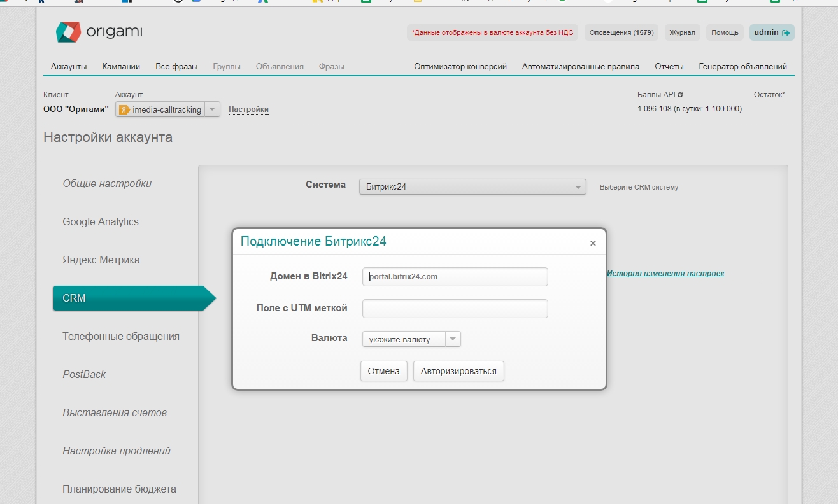Open История изменения настроек link
The height and width of the screenshot is (504, 838).
(x=665, y=274)
